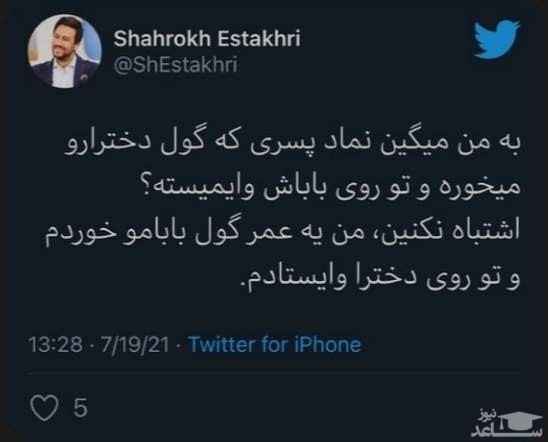View the likes count of 5
The image size is (548, 442).
(x=80, y=407)
